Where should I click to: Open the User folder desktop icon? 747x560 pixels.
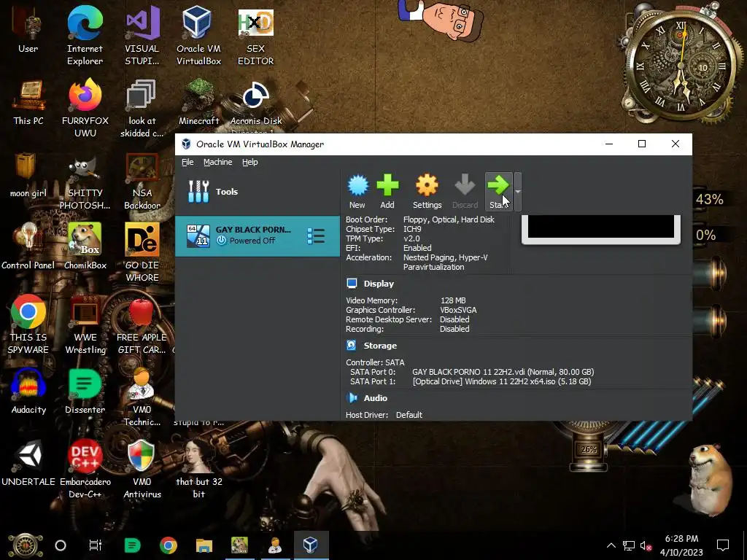(28, 31)
